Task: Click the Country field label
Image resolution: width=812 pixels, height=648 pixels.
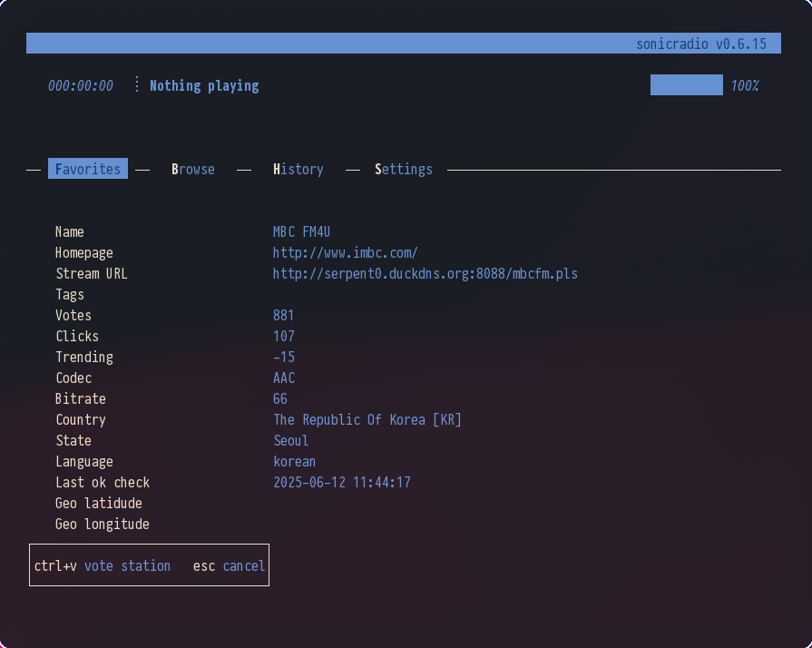Action: (80, 419)
